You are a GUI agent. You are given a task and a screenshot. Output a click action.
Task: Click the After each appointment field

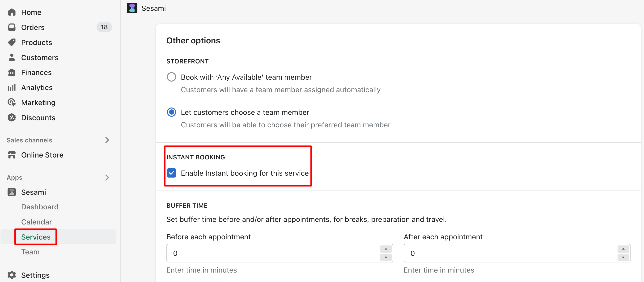pyautogui.click(x=517, y=253)
